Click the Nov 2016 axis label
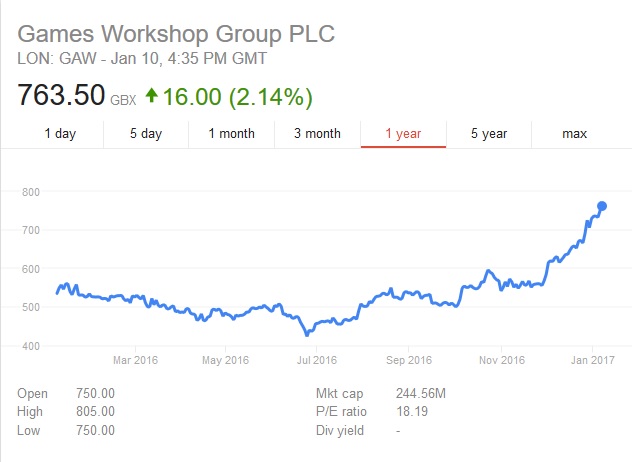632x462 pixels. pos(502,360)
